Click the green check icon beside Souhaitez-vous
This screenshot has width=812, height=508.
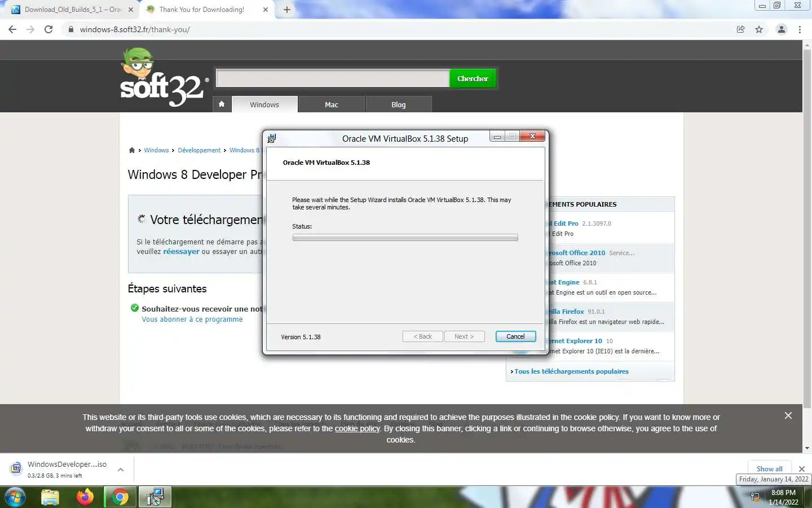pos(134,308)
